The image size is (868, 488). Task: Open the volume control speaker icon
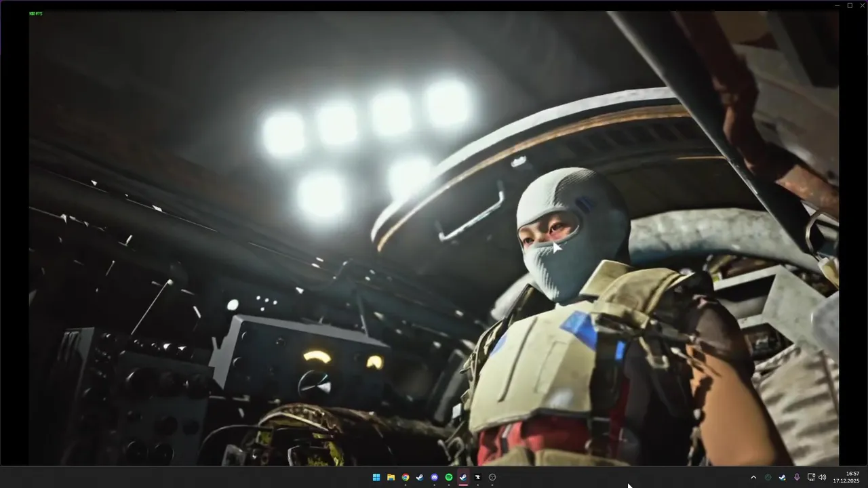pos(822,477)
